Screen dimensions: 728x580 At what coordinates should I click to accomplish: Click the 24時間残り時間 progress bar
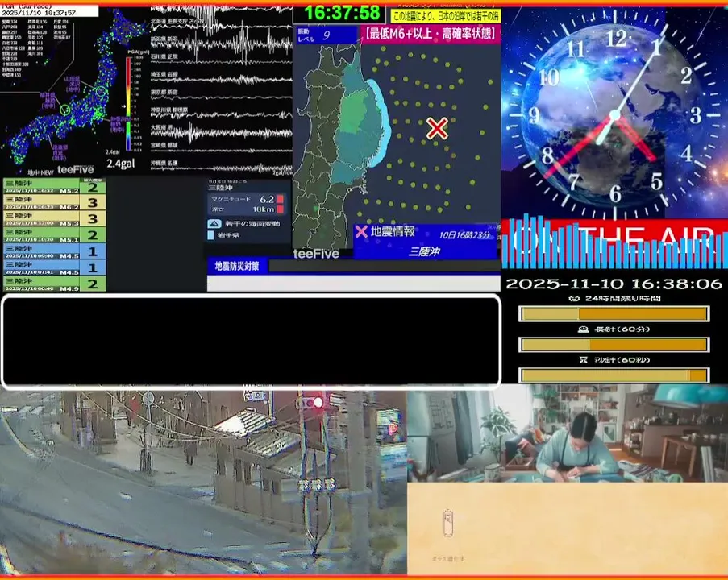[614, 314]
